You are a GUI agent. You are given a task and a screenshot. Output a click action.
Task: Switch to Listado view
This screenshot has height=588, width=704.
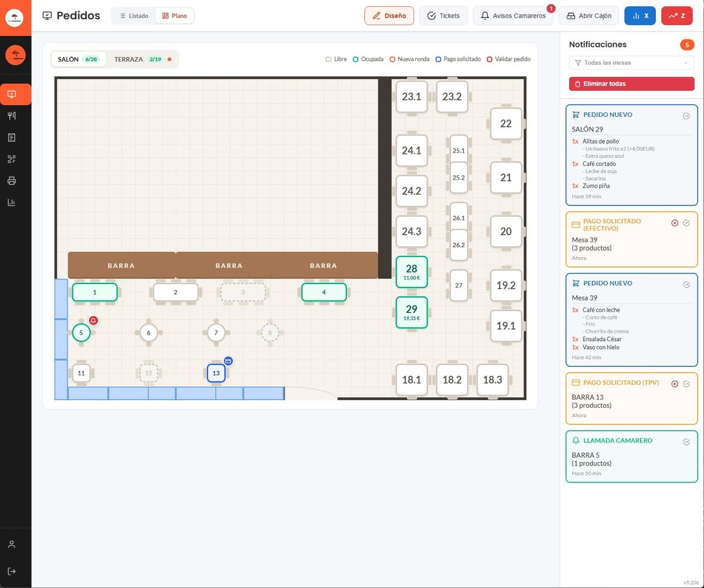coord(134,16)
